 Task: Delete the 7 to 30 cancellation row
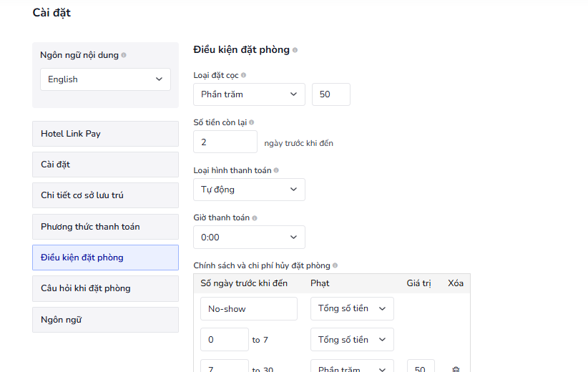tap(456, 369)
